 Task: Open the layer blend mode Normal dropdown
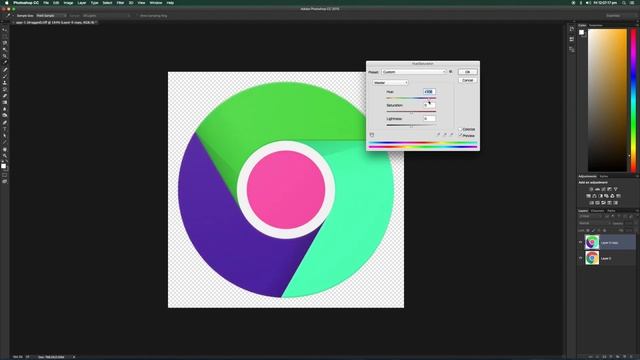click(594, 223)
